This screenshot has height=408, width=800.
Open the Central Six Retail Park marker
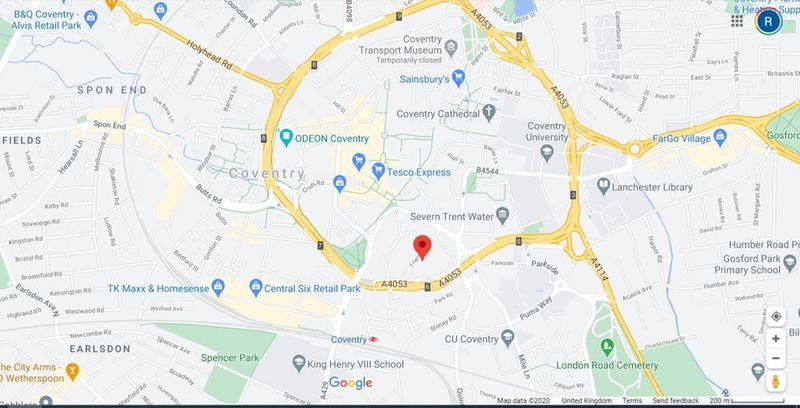(x=256, y=288)
